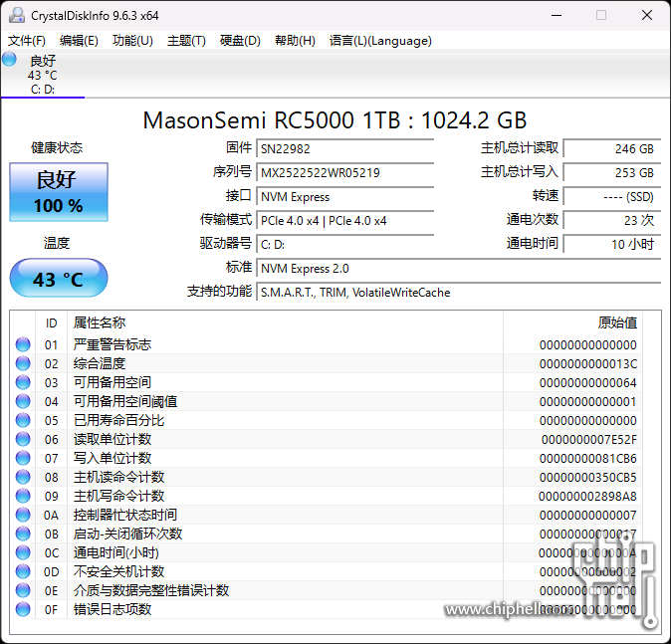Click the 原始值 column header
Viewport: 671px width, 644px height.
click(x=573, y=323)
